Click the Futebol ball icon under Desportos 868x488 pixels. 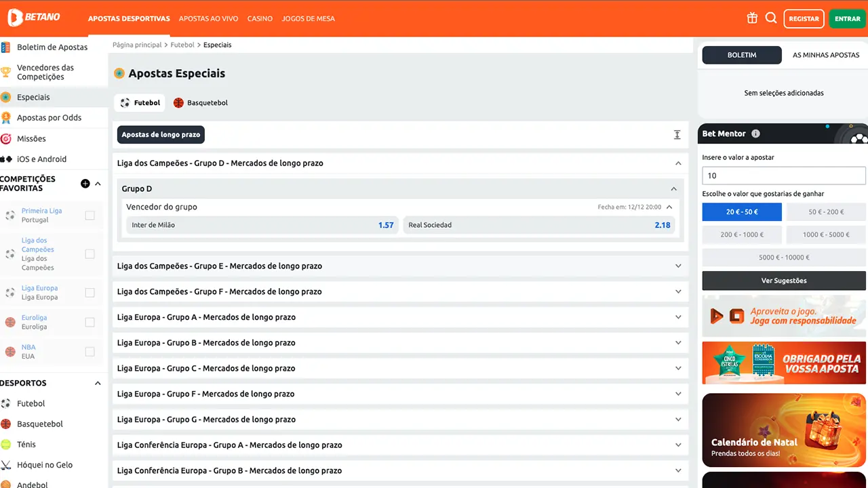pos(5,403)
